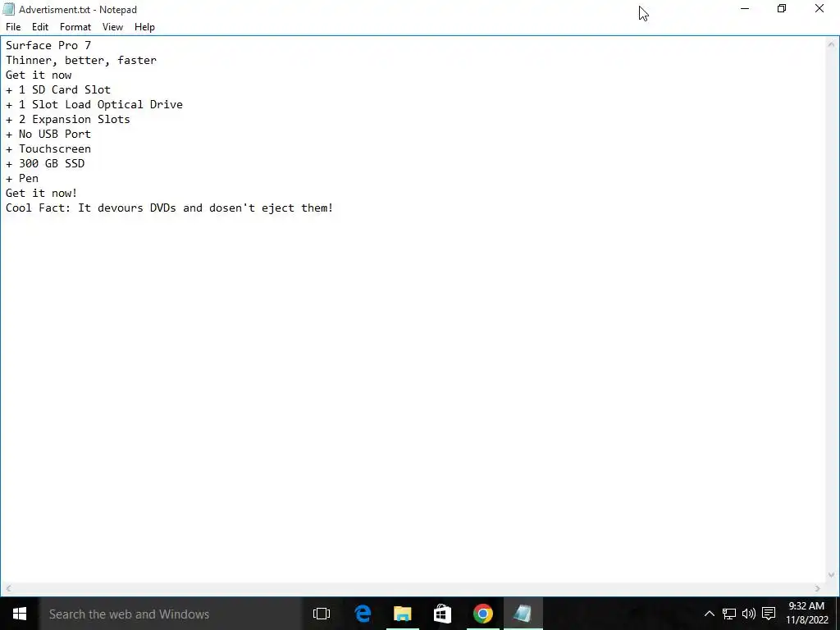Viewport: 840px width, 630px height.
Task: Click the horizontal scrollbar right arrow
Action: click(818, 588)
